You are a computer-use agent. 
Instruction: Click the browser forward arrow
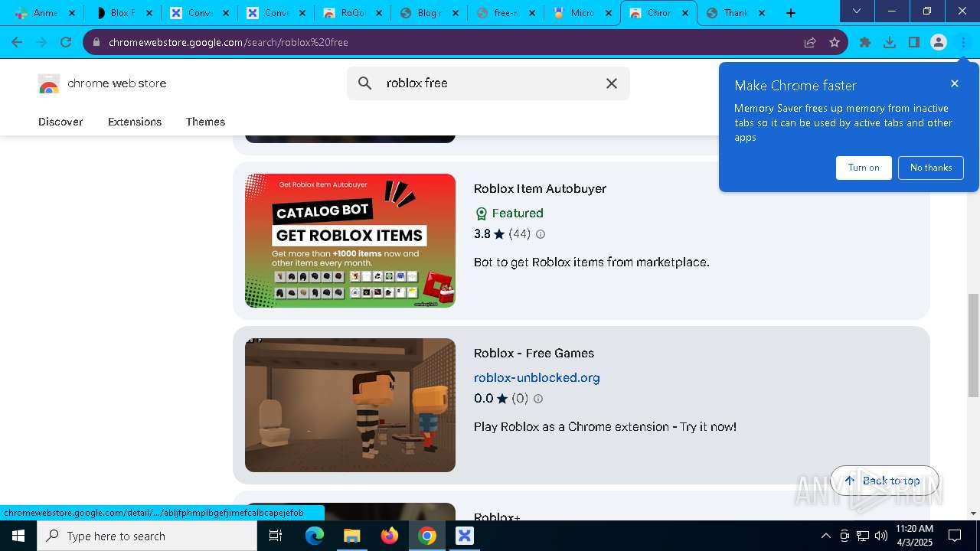[41, 42]
